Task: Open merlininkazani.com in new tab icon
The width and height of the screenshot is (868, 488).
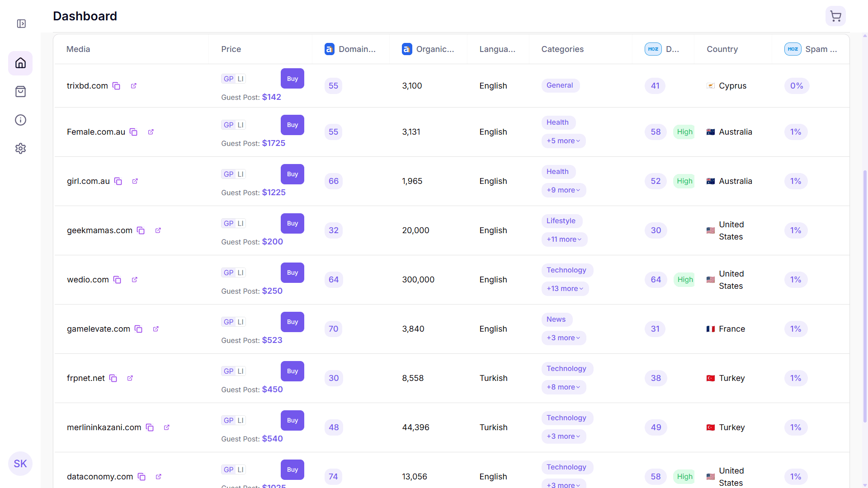Action: [x=166, y=427]
